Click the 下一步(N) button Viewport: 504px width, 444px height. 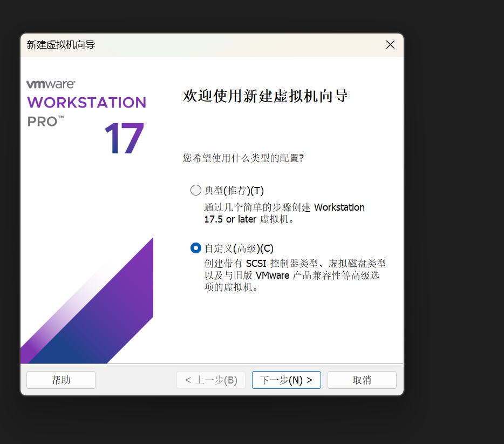(x=287, y=380)
